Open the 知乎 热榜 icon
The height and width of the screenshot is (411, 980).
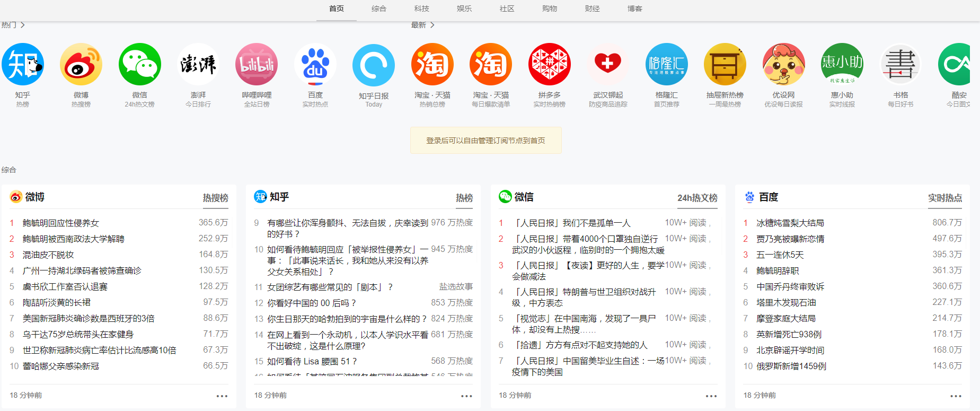[23, 65]
